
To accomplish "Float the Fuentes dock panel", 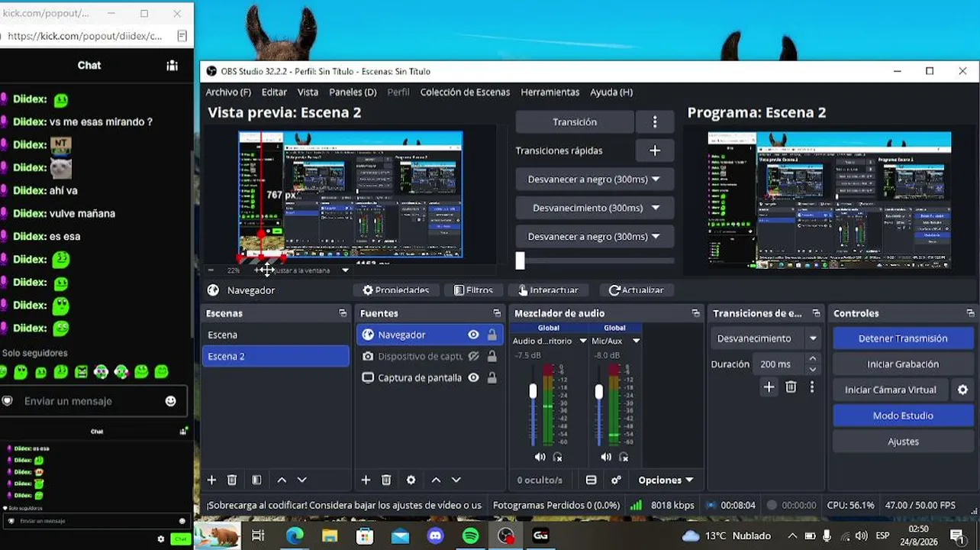I will [497, 313].
